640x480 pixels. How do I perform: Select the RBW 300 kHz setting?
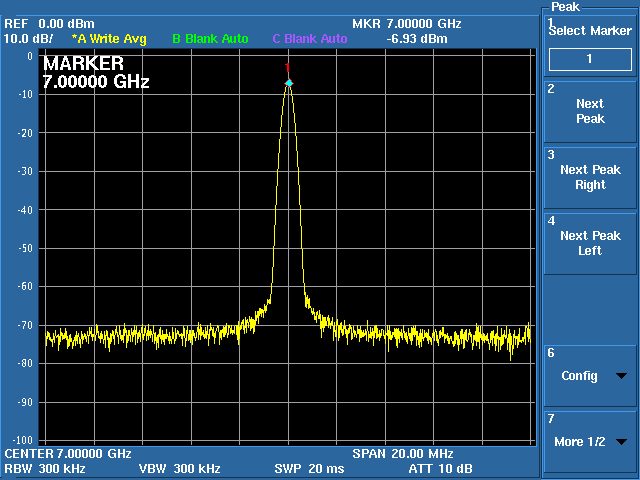(x=48, y=468)
